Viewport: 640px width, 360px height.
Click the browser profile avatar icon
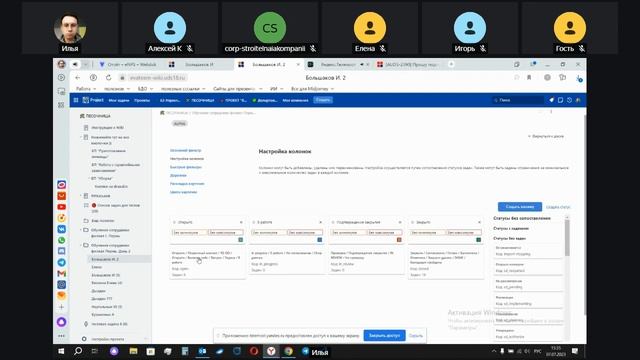click(x=62, y=64)
